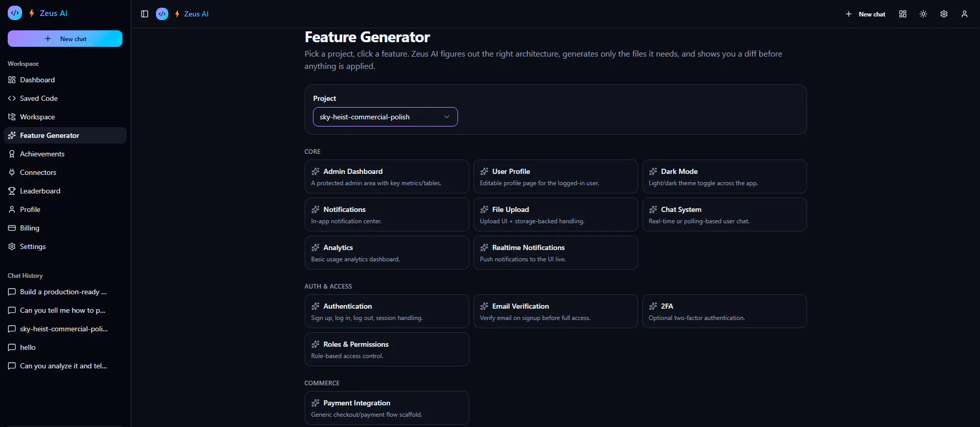Choose the 2FA feature card
Image resolution: width=980 pixels, height=427 pixels.
coord(724,311)
